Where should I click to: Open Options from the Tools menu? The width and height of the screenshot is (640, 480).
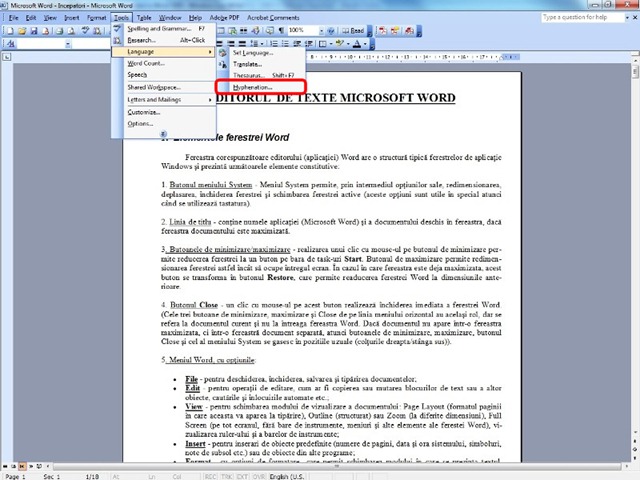[x=164, y=123]
